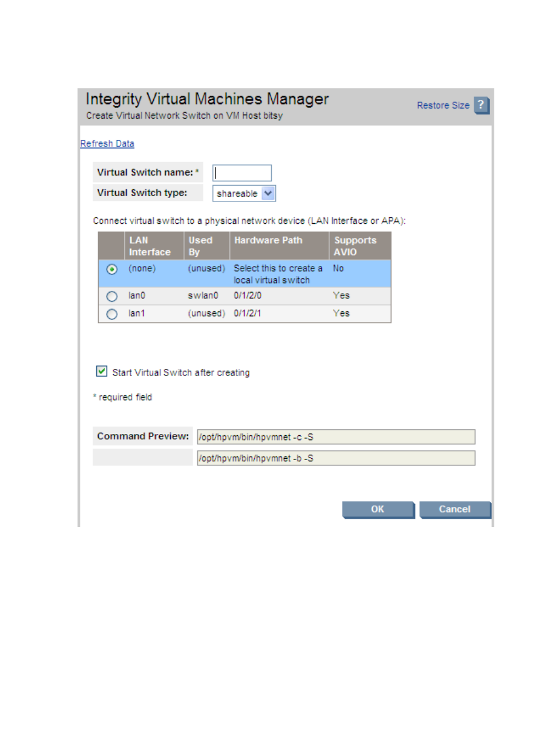This screenshot has height=746, width=560.
Task: Click the swlan0 cell
Action: point(203,295)
